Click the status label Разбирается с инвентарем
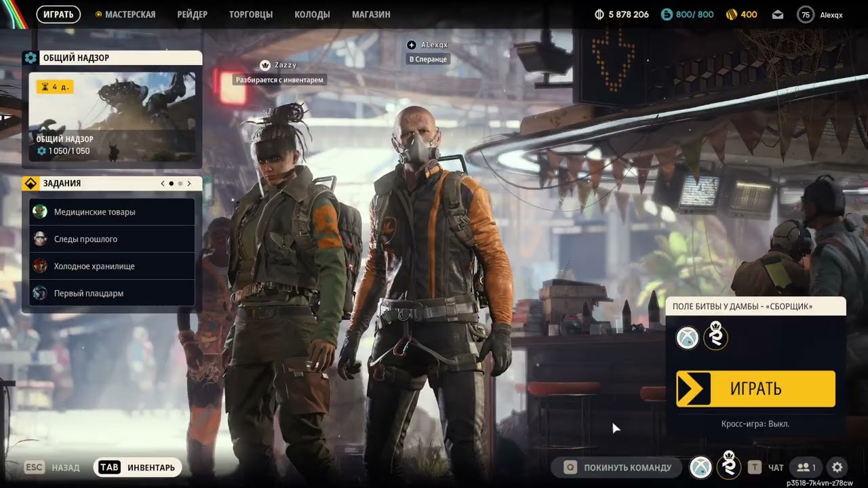Image resolution: width=868 pixels, height=488 pixels. click(x=280, y=80)
